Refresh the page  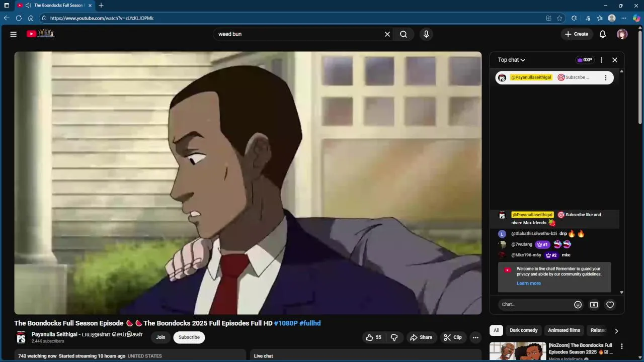tap(19, 18)
